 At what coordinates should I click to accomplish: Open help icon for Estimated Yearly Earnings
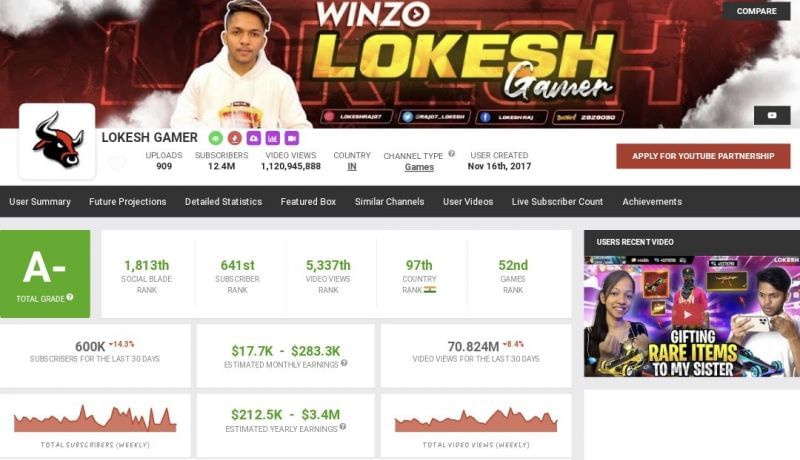click(343, 426)
